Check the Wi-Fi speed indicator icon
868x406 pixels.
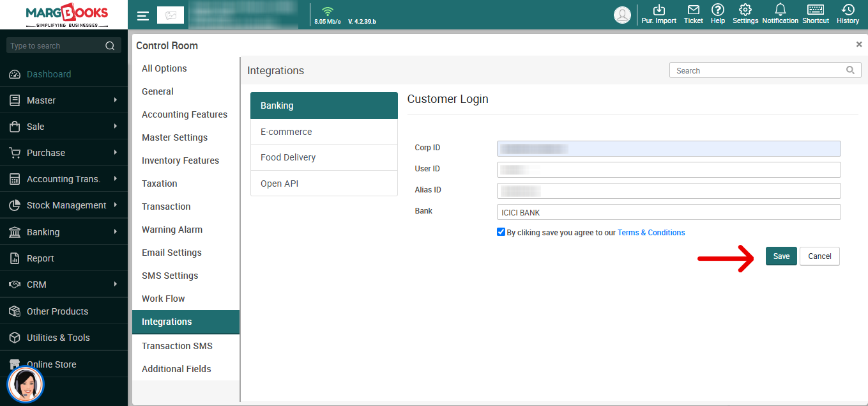(328, 11)
